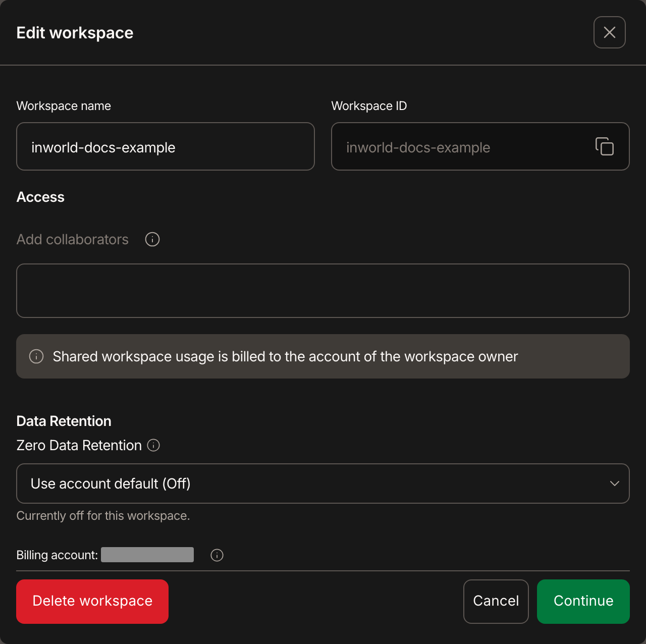Screen dimensions: 646x644
Task: Click the Delete workspace button
Action: coord(92,602)
